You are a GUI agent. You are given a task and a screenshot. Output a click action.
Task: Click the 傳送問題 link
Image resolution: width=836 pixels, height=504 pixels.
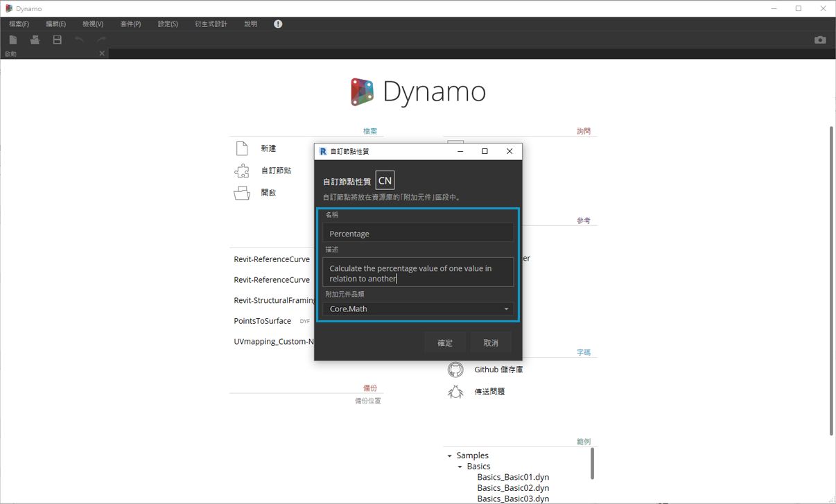(489, 392)
